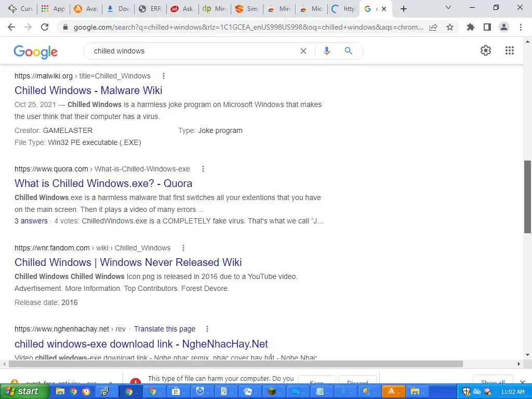The width and height of the screenshot is (532, 399).
Task: Start voice search with the microphone
Action: 327,51
